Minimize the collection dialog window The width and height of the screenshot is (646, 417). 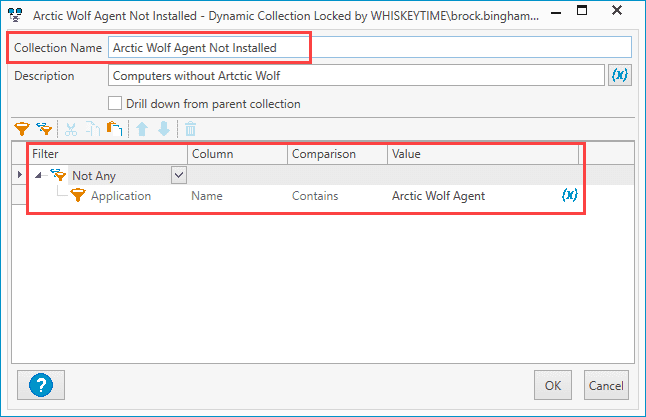pyautogui.click(x=556, y=12)
